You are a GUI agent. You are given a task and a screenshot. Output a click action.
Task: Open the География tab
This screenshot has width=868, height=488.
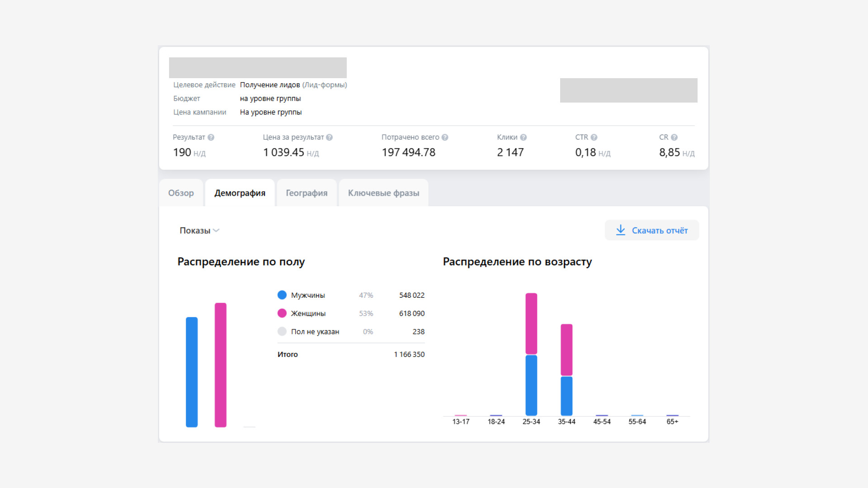point(307,193)
